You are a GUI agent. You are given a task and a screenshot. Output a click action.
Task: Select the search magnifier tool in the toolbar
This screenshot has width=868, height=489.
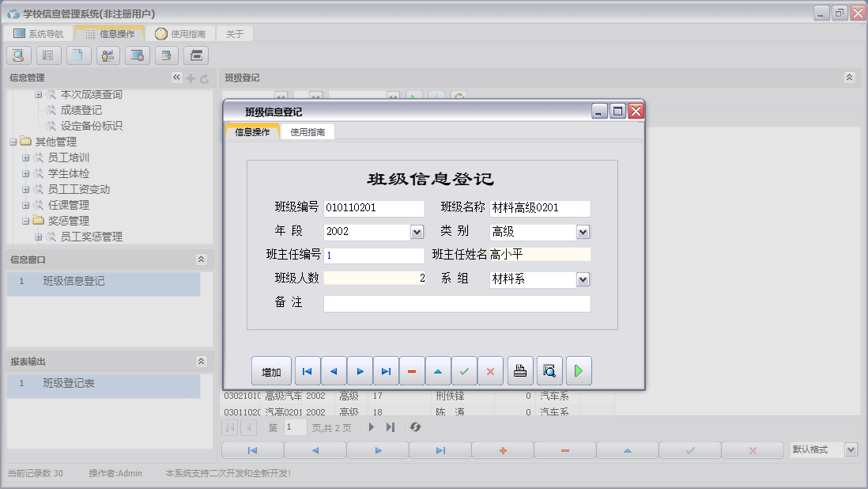pyautogui.click(x=18, y=55)
